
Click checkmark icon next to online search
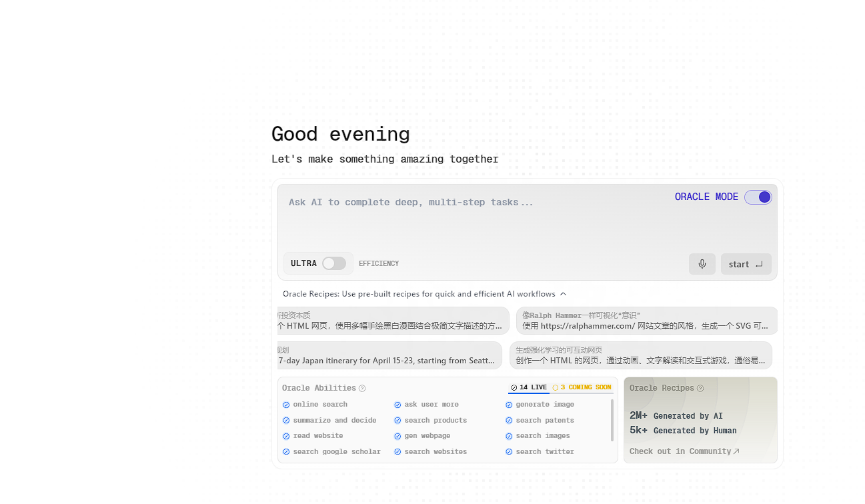coord(286,405)
